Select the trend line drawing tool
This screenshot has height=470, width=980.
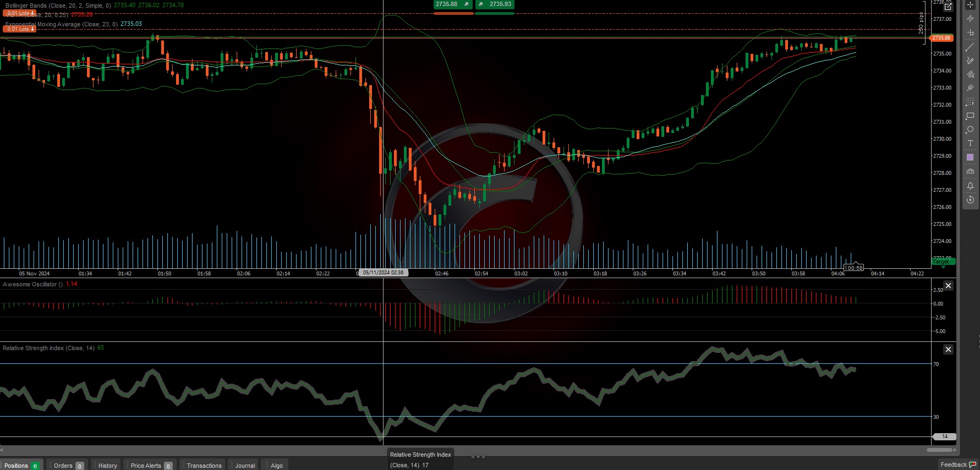coord(970,47)
